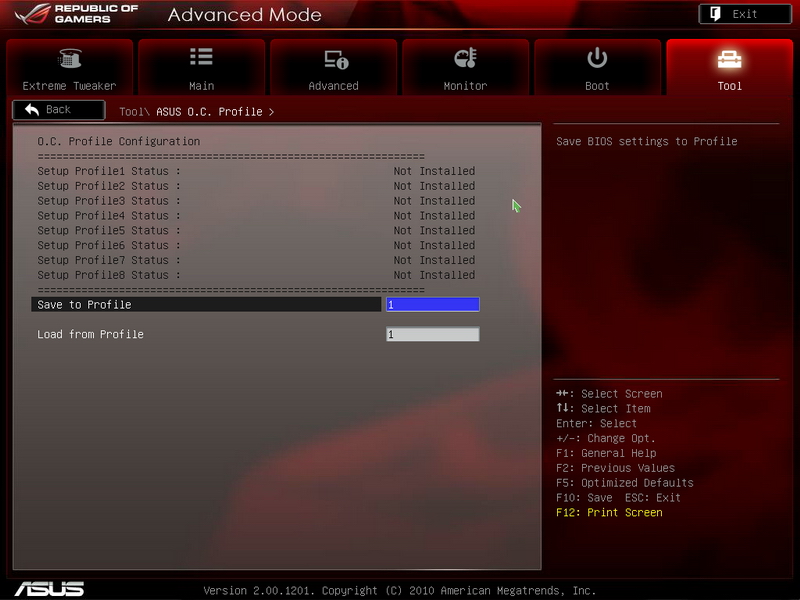Click the Tool\ breadcrumb link
The width and height of the screenshot is (800, 600).
[134, 112]
